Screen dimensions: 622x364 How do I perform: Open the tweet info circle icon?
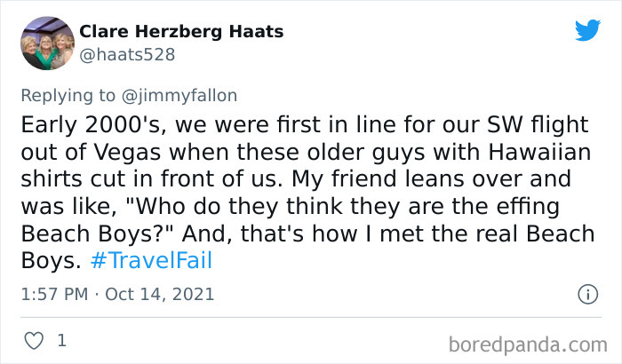point(586,293)
